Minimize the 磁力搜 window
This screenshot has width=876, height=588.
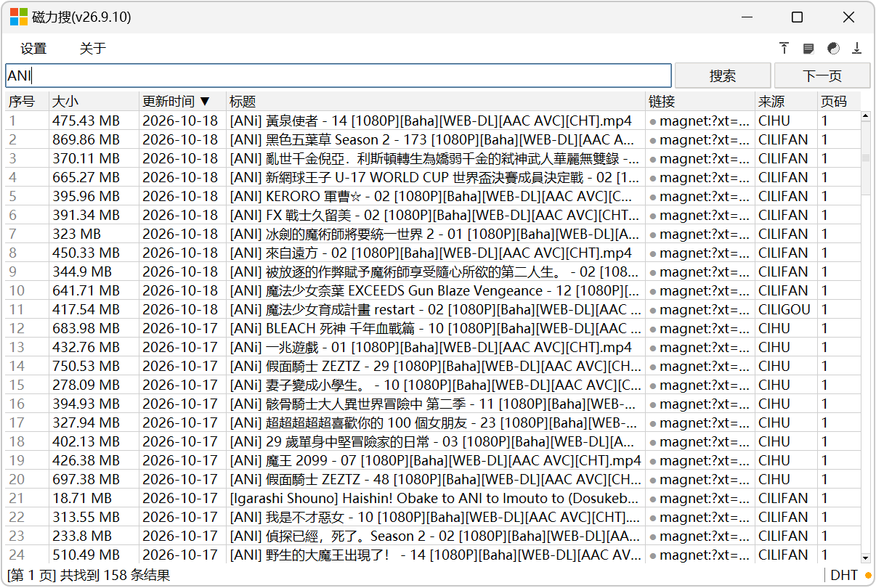746,17
